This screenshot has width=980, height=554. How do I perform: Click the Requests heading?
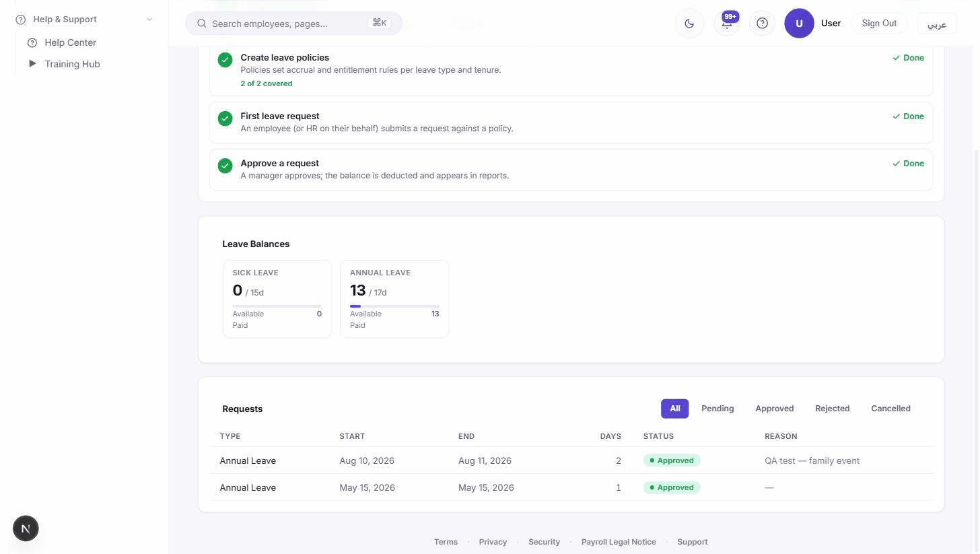(x=242, y=409)
